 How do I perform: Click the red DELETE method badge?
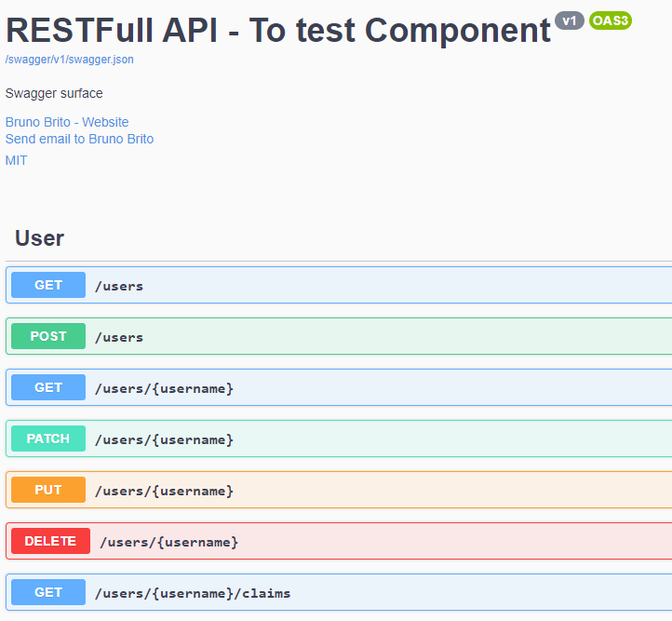point(50,541)
